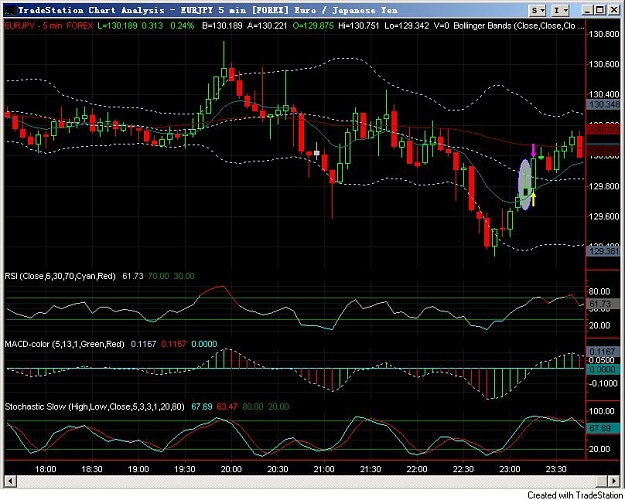The height and width of the screenshot is (500, 625).
Task: Click the '21:00' time axis label
Action: 324,469
